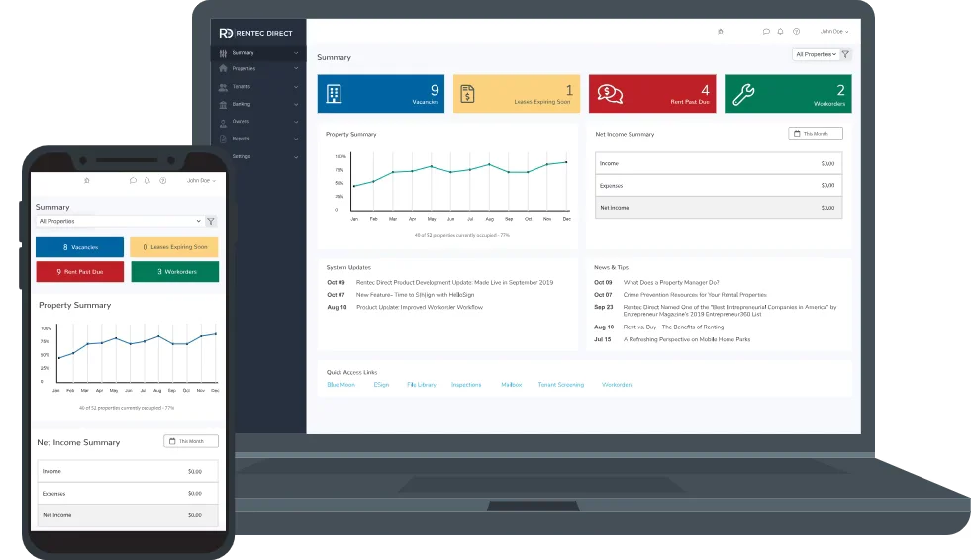Screen dimensions: 971x560
Task: Click ESign quick access link
Action: (x=381, y=385)
